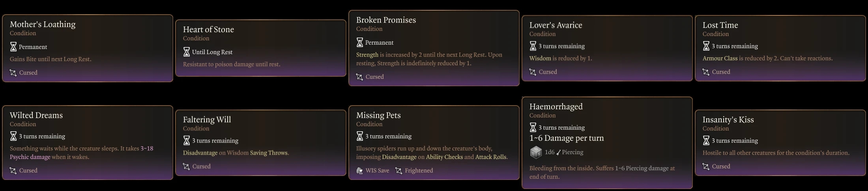Click the Cursed icon in Insanity's Kiss card

click(x=706, y=166)
